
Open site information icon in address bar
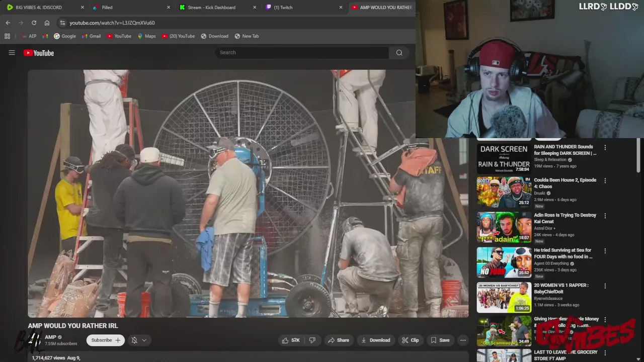point(62,23)
